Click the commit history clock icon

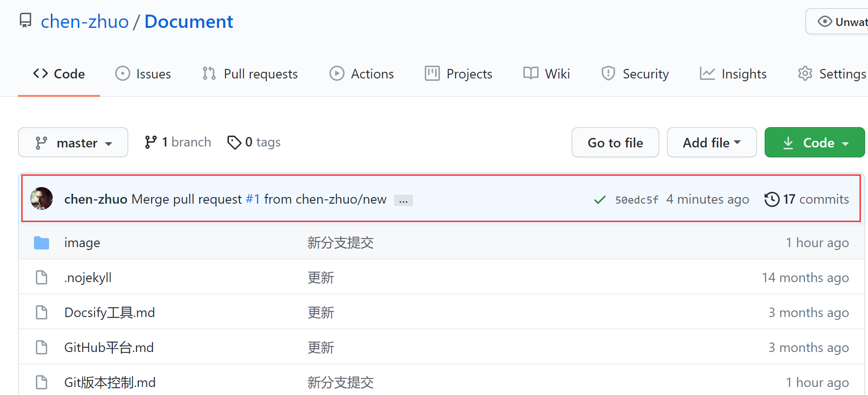pyautogui.click(x=772, y=199)
